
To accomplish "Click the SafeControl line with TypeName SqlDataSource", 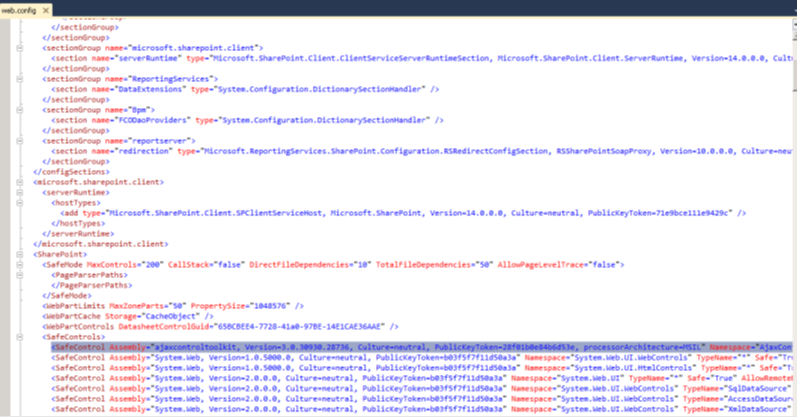I will tap(421, 388).
